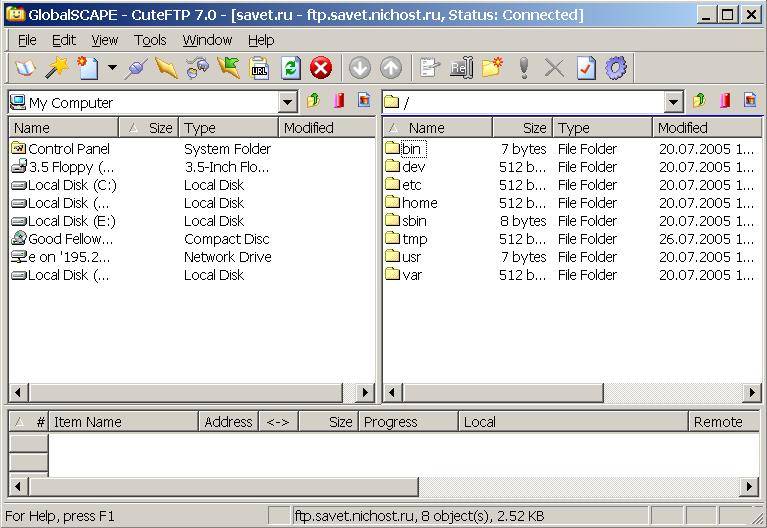Select the sbin remote folder
Image resolution: width=767 pixels, height=528 pixels.
[x=406, y=221]
